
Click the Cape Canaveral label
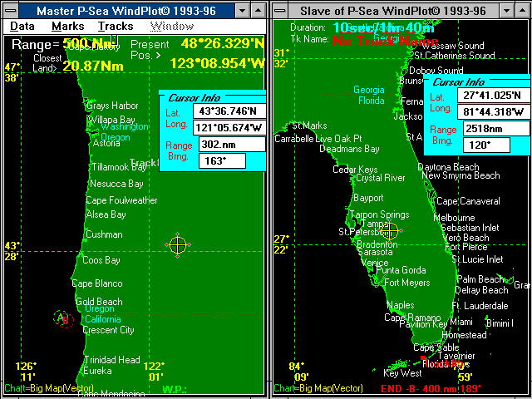(468, 201)
